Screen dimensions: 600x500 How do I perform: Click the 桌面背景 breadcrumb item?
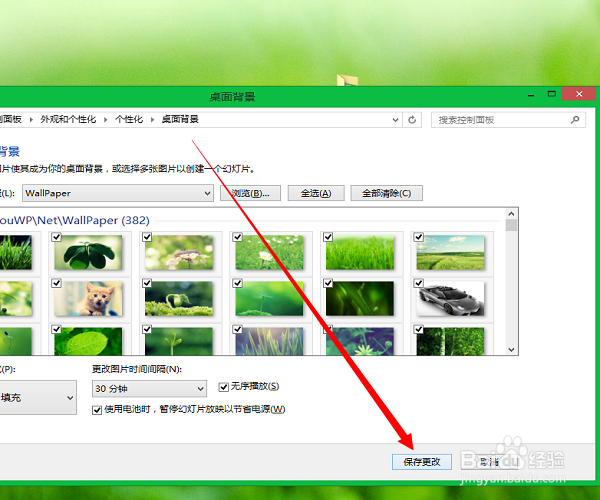click(180, 119)
